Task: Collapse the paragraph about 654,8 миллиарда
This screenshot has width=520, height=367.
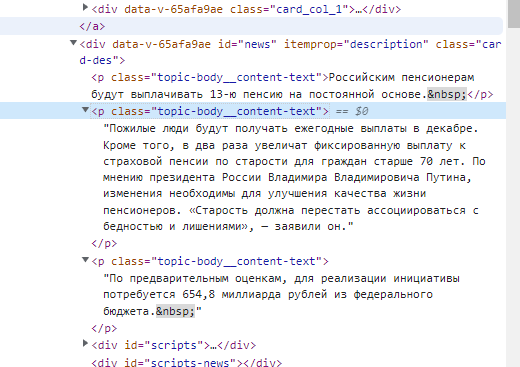Action: pyautogui.click(x=85, y=260)
